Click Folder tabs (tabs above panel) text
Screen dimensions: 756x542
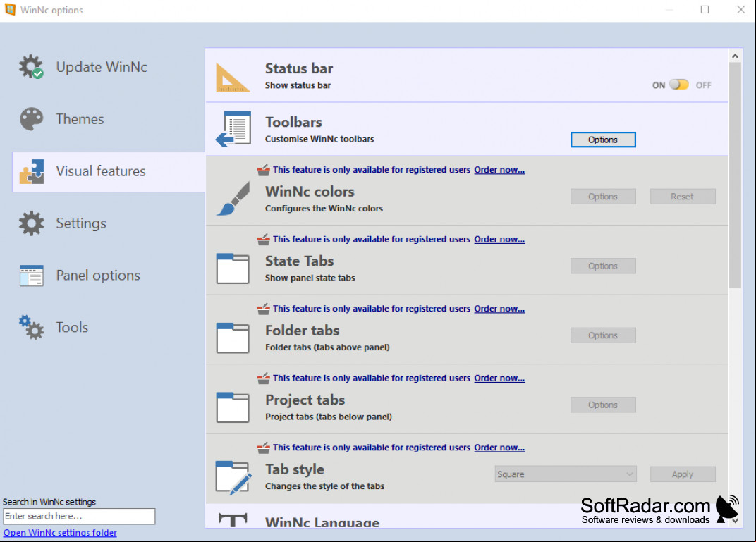click(x=327, y=347)
